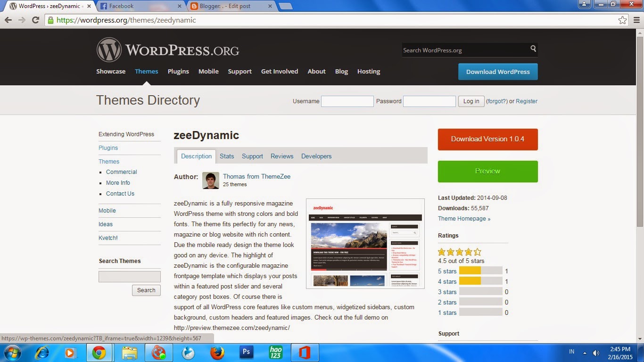
Task: Reload the page with the refresh icon
Action: (x=35, y=20)
